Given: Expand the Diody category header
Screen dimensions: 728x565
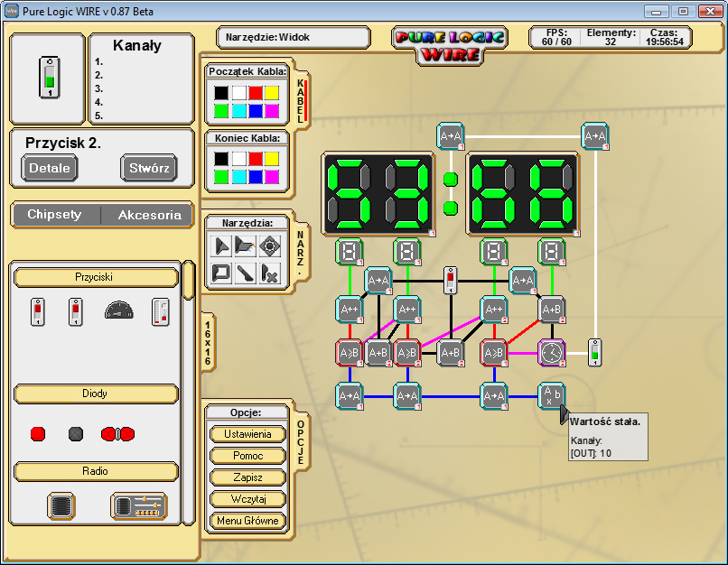Looking at the screenshot, I should (96, 394).
